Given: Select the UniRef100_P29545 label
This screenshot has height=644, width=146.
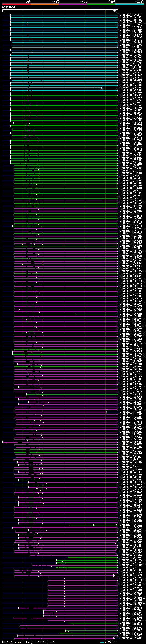Looking at the screenshot, I should pyautogui.click(x=131, y=105).
